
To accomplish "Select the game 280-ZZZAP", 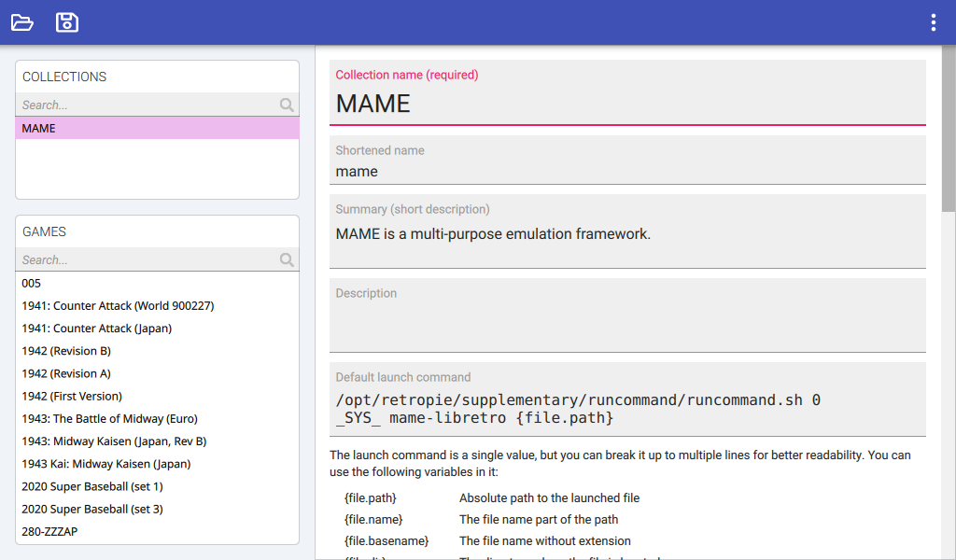I will (x=157, y=531).
